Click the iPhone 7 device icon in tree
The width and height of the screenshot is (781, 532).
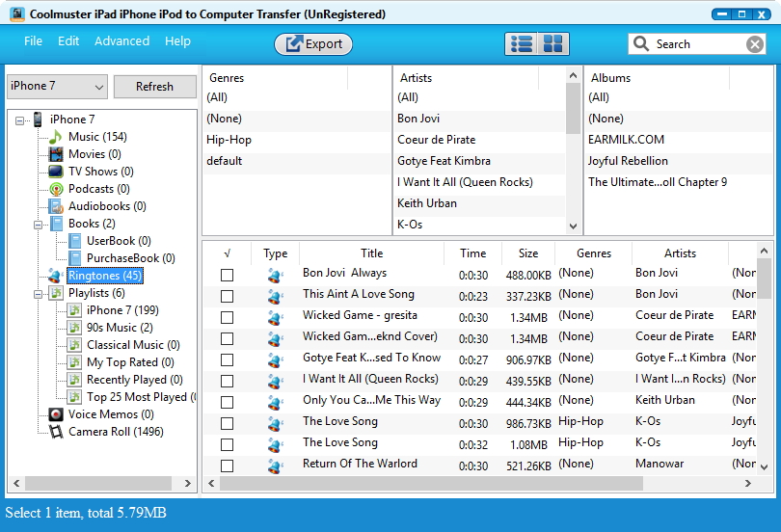click(x=38, y=120)
